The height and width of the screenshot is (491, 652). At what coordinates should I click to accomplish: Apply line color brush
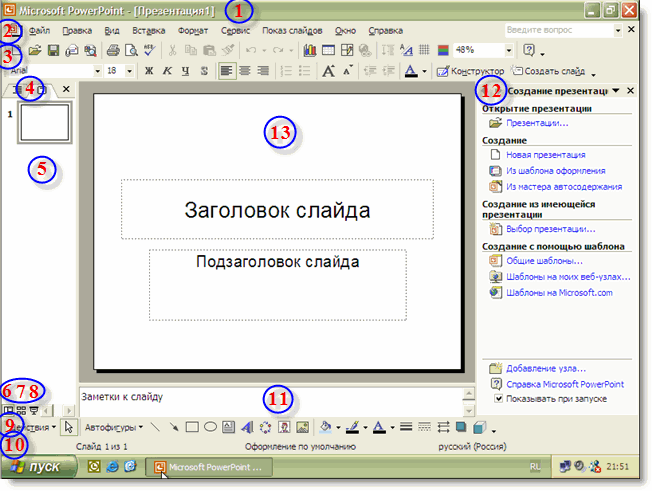[353, 427]
